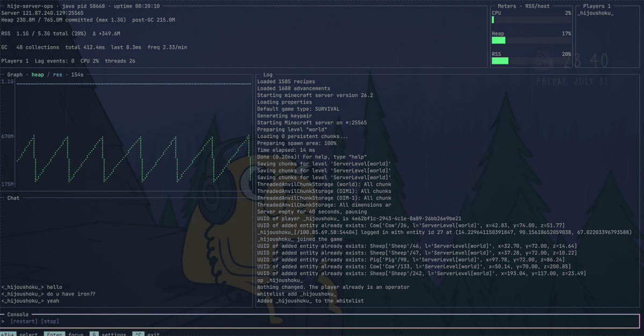
Task: Switch the graph to rss view
Action: 57,75
